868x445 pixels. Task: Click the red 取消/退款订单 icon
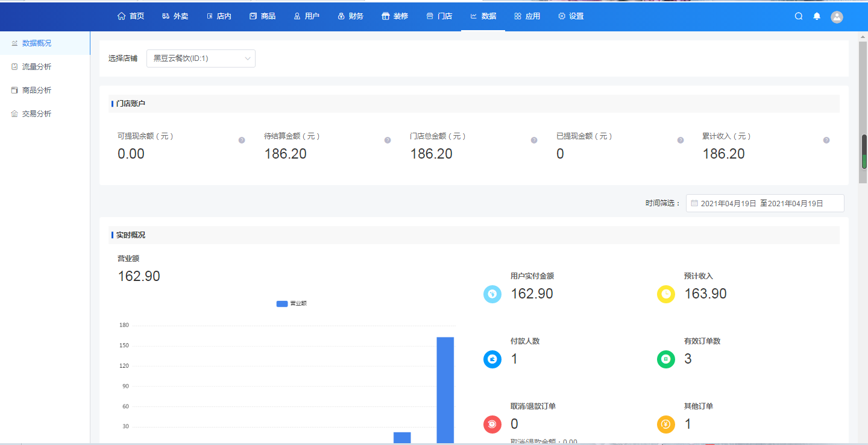[x=492, y=424]
